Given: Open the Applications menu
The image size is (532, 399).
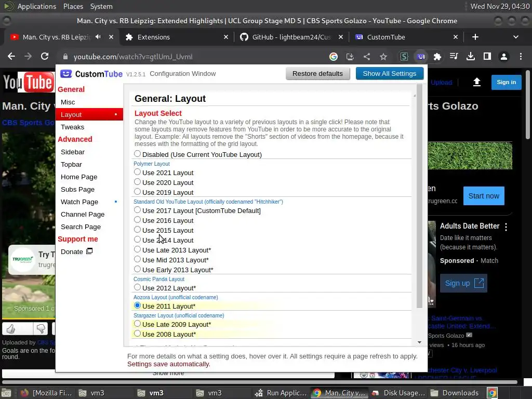Looking at the screenshot, I should tap(37, 6).
